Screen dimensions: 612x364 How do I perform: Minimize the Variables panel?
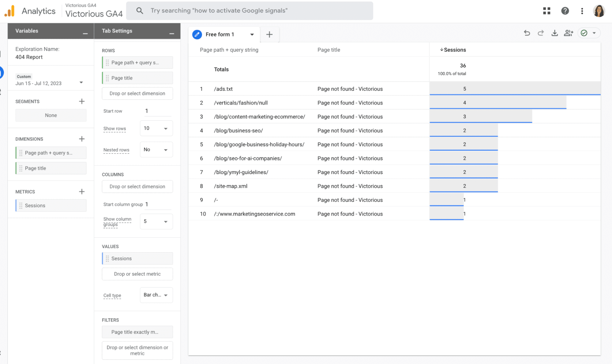click(85, 33)
